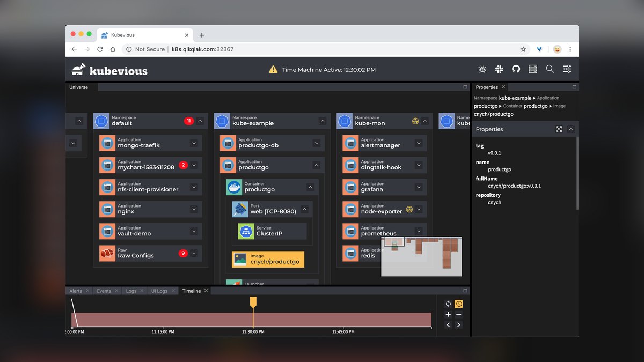Reload the page in Chrome
Image resolution: width=644 pixels, height=362 pixels.
(100, 49)
